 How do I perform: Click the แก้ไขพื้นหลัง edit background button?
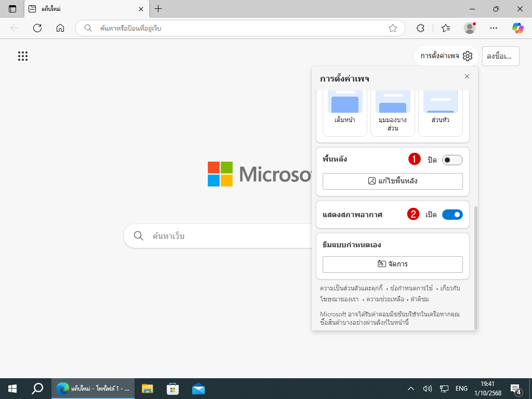tap(392, 181)
